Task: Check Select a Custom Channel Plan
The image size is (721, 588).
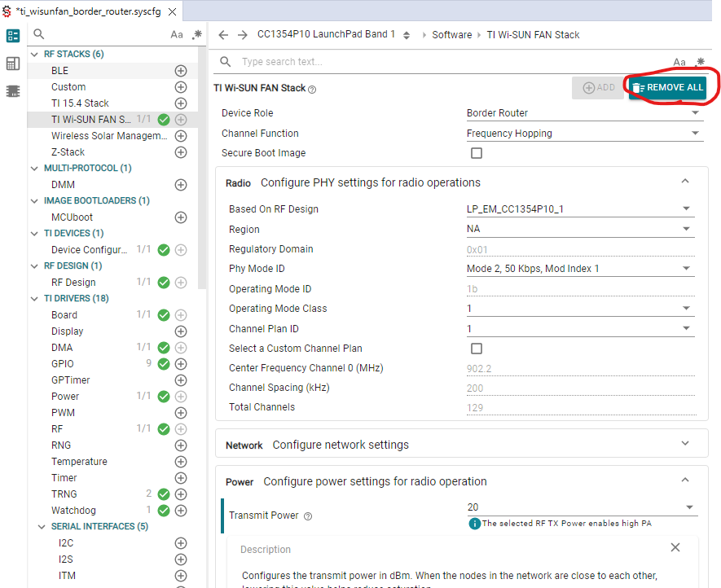Action: pos(477,349)
